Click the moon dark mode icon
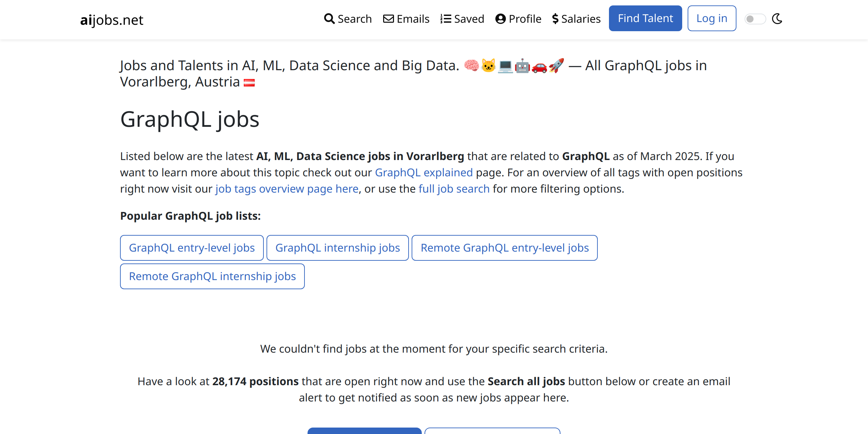 coord(777,19)
